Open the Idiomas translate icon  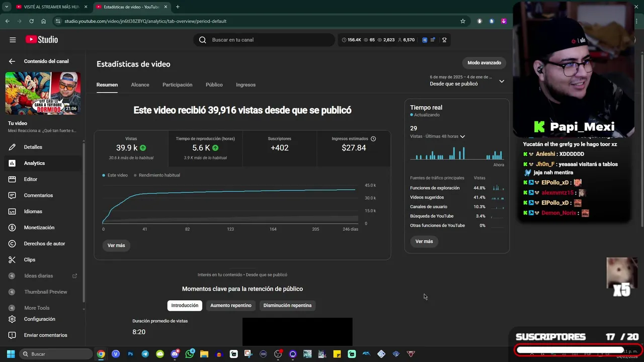[x=12, y=211]
